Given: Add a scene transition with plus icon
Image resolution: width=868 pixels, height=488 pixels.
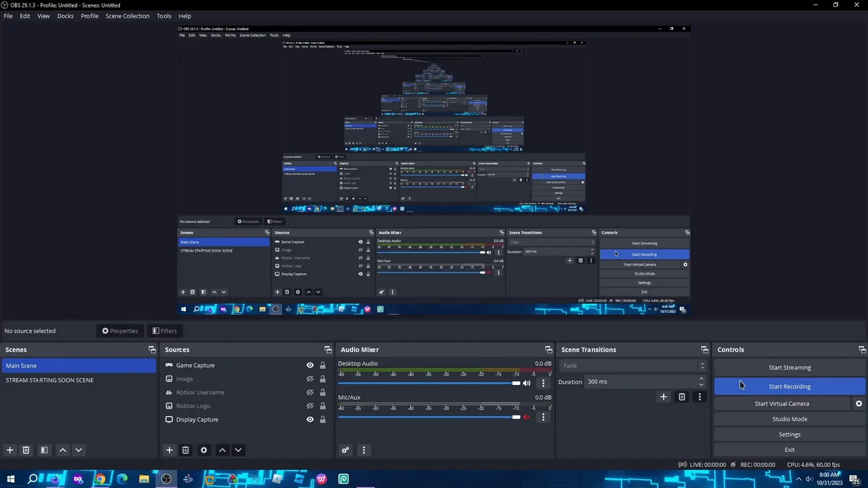Looking at the screenshot, I should [x=663, y=397].
